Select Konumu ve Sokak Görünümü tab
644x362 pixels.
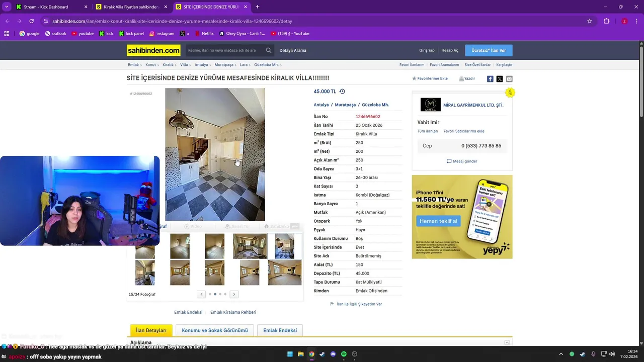tap(215, 330)
